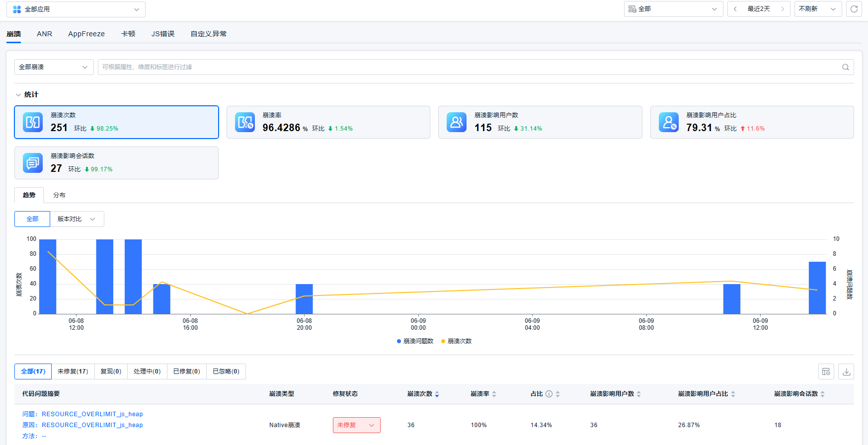
Task: Open column settings table icon
Action: click(x=826, y=371)
